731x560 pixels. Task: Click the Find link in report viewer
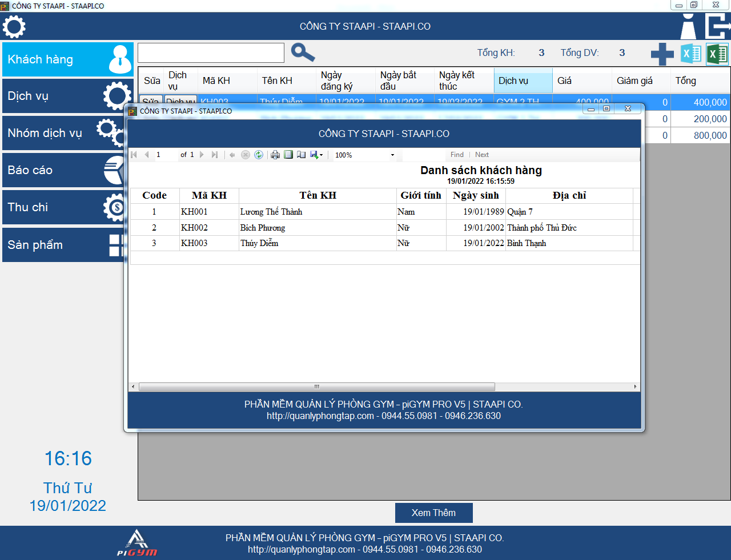click(457, 155)
